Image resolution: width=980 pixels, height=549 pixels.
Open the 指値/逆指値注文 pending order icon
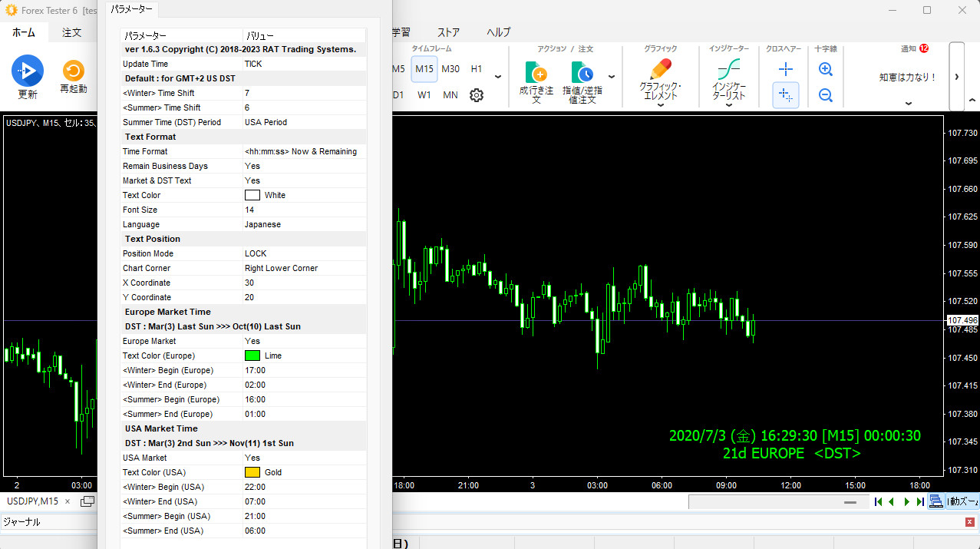[582, 73]
